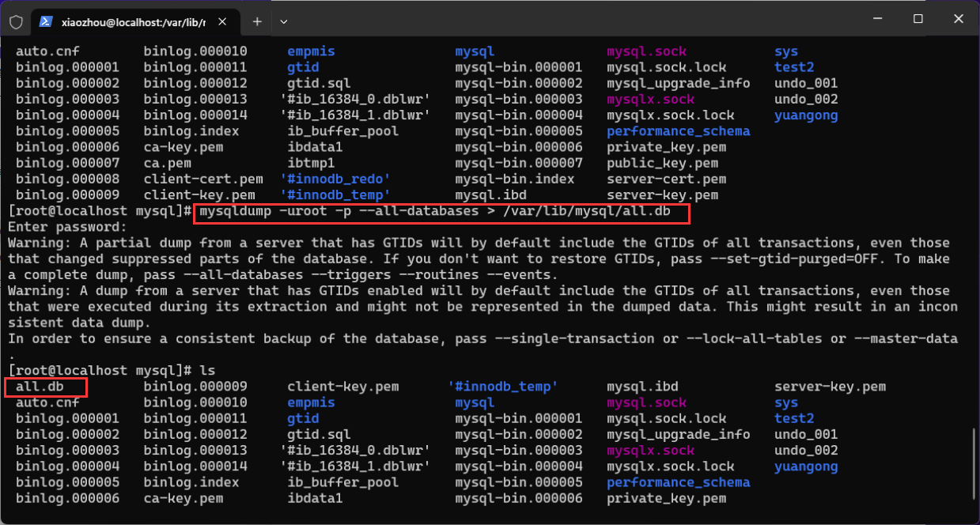Click the --set-gtid-purged=OFF option text
The image size is (980, 525).
(x=795, y=259)
